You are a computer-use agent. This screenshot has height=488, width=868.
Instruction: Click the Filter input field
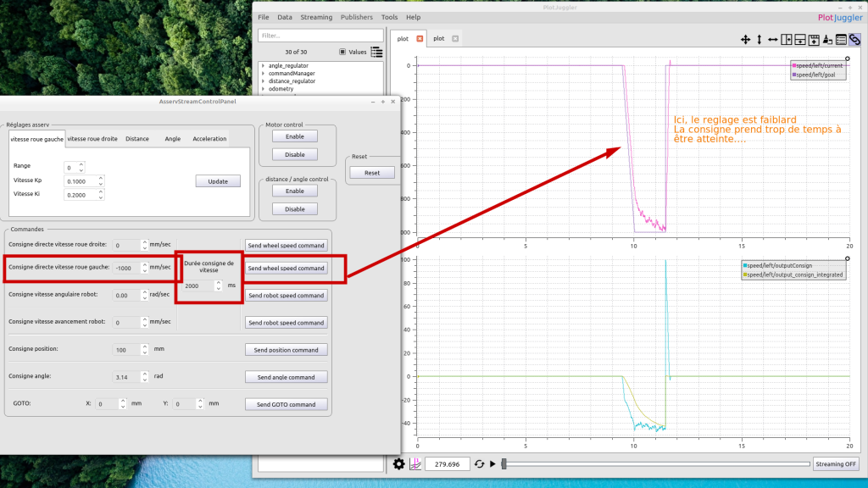click(320, 36)
